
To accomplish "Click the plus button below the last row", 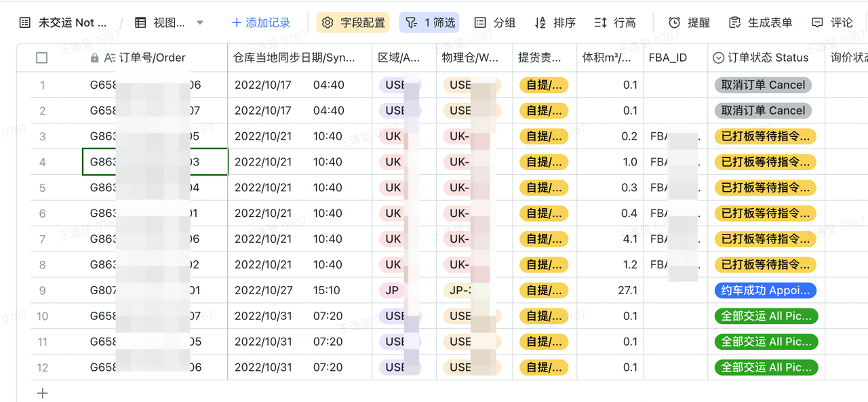I will coord(43,393).
